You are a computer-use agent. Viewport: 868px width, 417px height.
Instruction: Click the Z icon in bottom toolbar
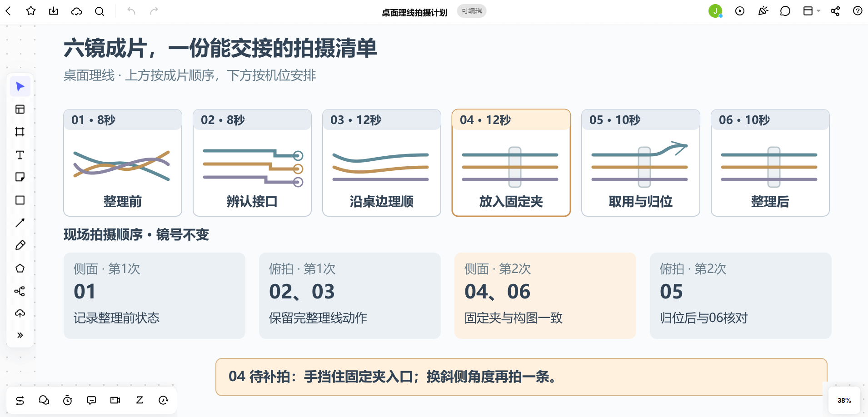(x=140, y=400)
